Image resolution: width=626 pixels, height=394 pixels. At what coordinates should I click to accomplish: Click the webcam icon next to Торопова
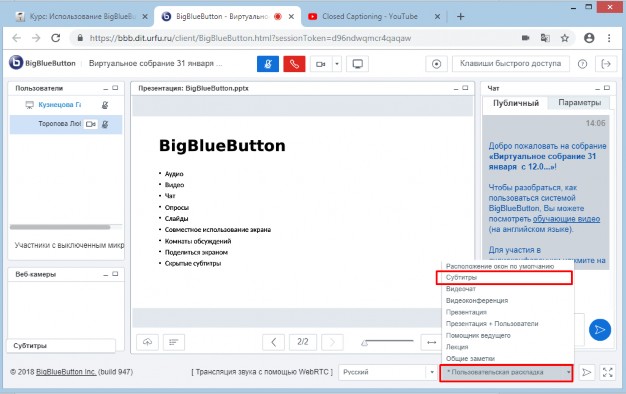pos(91,124)
